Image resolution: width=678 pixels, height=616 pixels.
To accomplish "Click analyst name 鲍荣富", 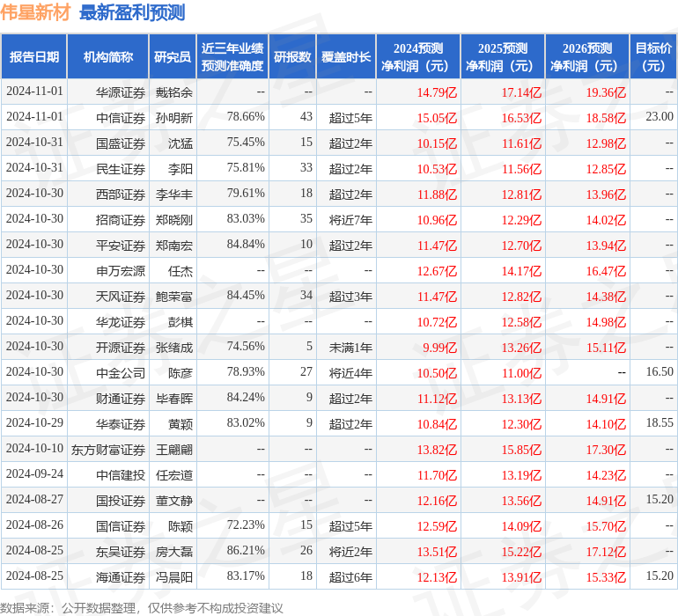I will point(174,297).
